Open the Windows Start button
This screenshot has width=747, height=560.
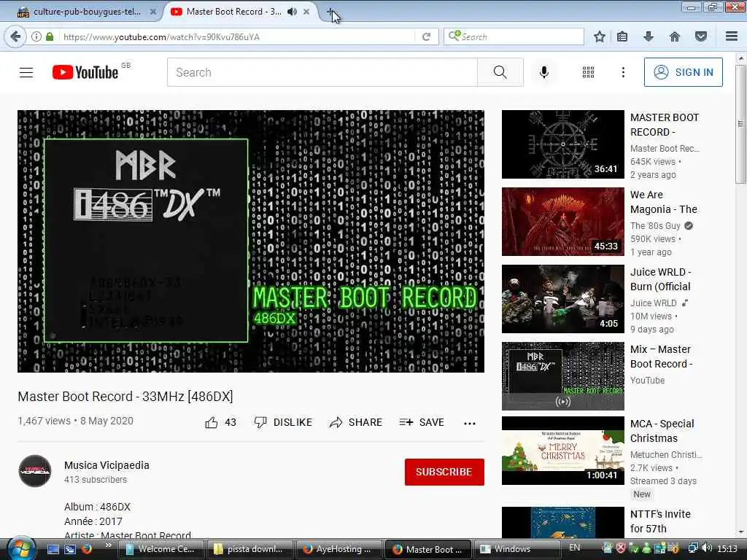(21, 549)
